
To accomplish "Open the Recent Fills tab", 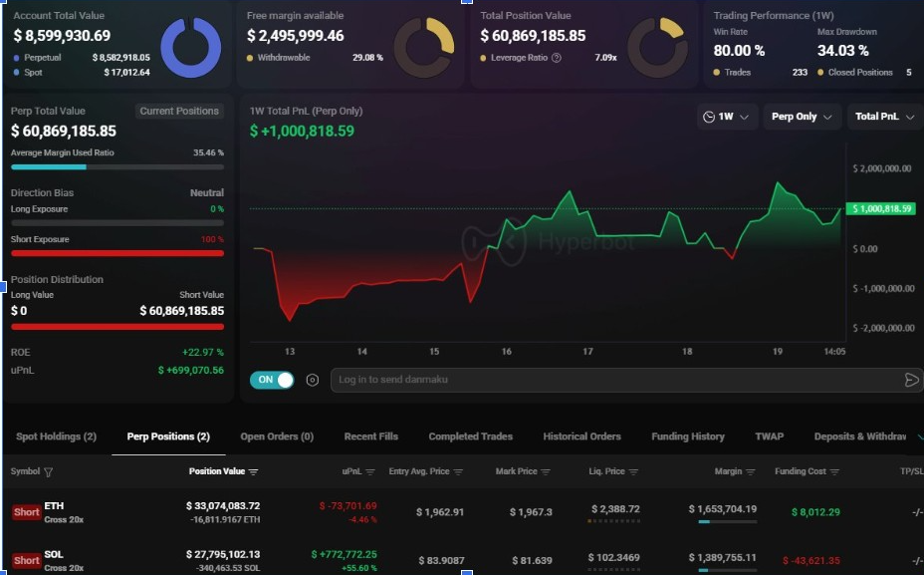I will 371,436.
